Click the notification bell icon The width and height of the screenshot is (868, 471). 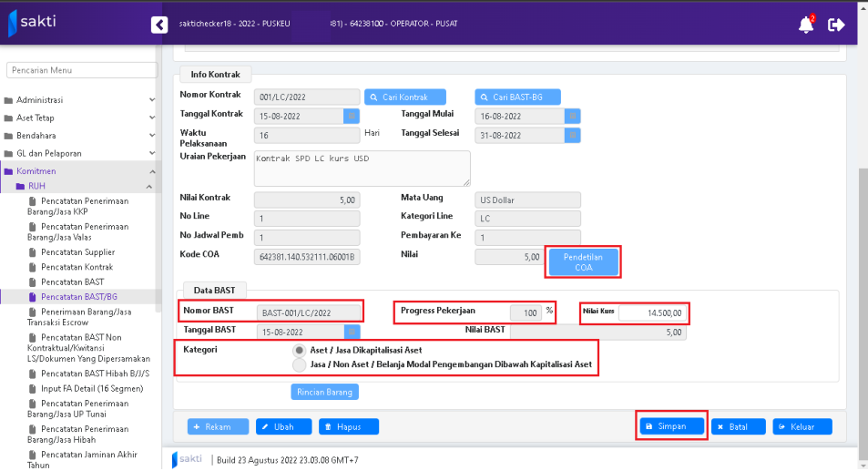[805, 25]
